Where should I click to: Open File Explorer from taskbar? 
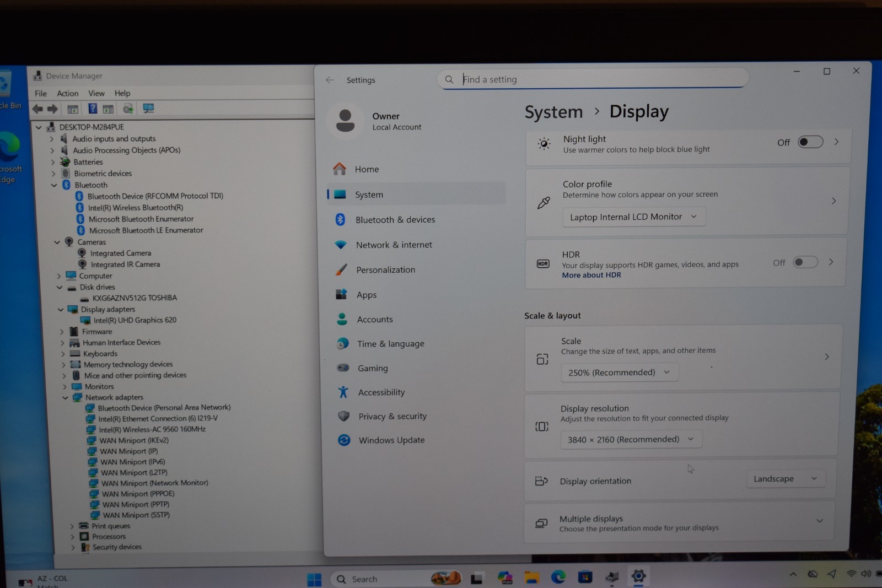pyautogui.click(x=531, y=578)
